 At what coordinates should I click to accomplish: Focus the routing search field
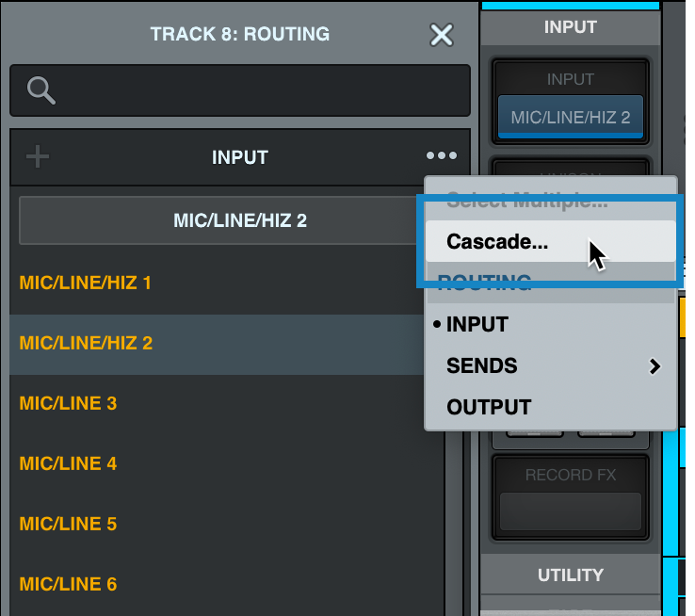tap(240, 90)
